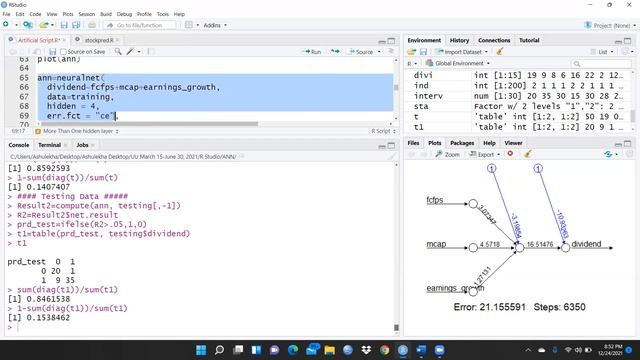Switch to the Terminal tab

(x=49, y=145)
